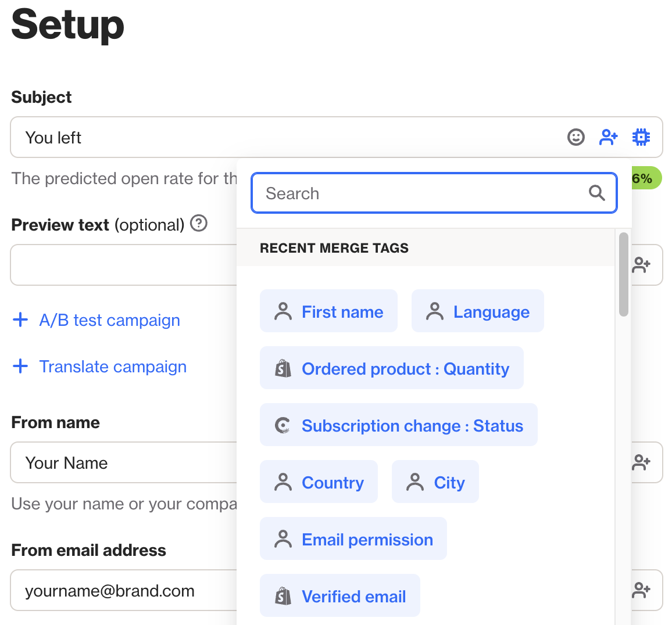This screenshot has height=625, width=672.
Task: Insert the Subscription change : Status tag
Action: coord(398,425)
